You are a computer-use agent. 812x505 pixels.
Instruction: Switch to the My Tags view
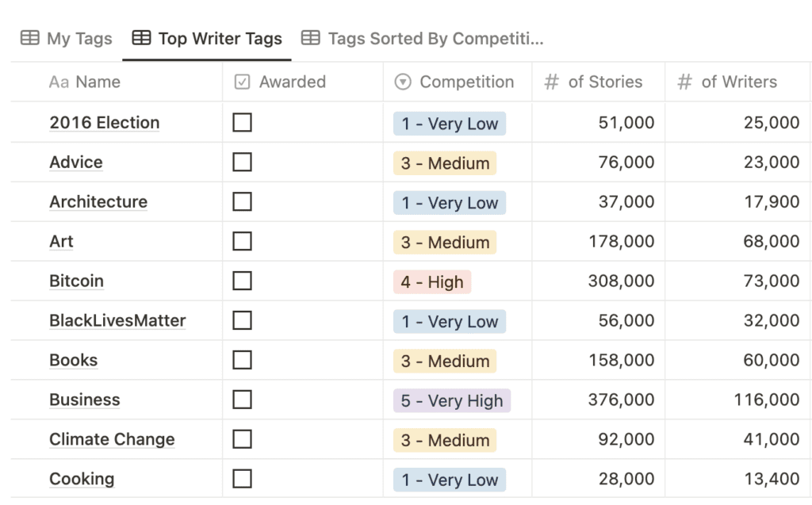[67, 38]
